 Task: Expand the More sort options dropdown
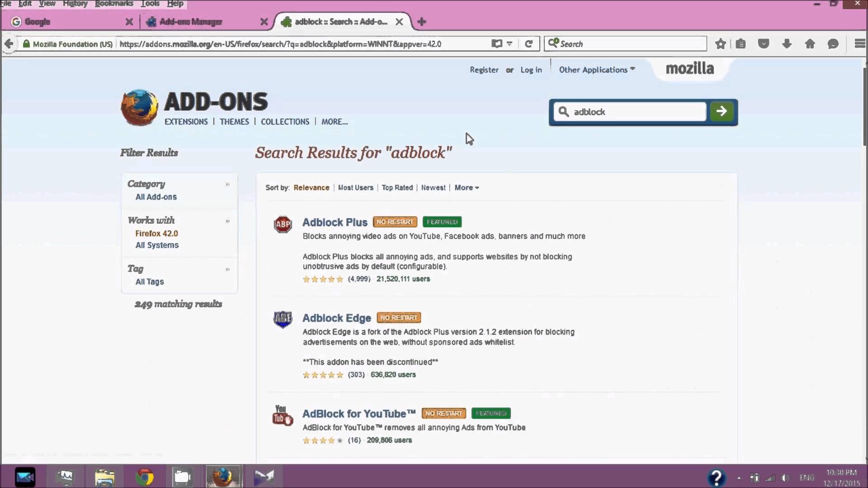[467, 188]
